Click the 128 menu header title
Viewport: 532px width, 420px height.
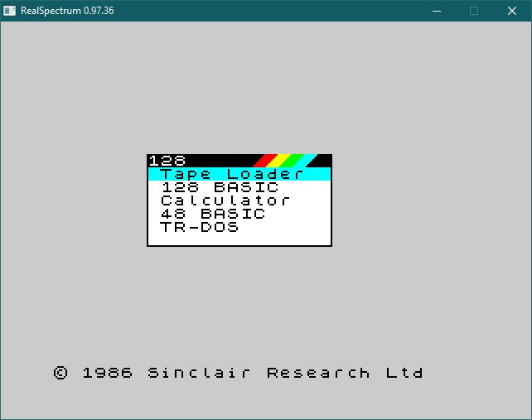167,161
